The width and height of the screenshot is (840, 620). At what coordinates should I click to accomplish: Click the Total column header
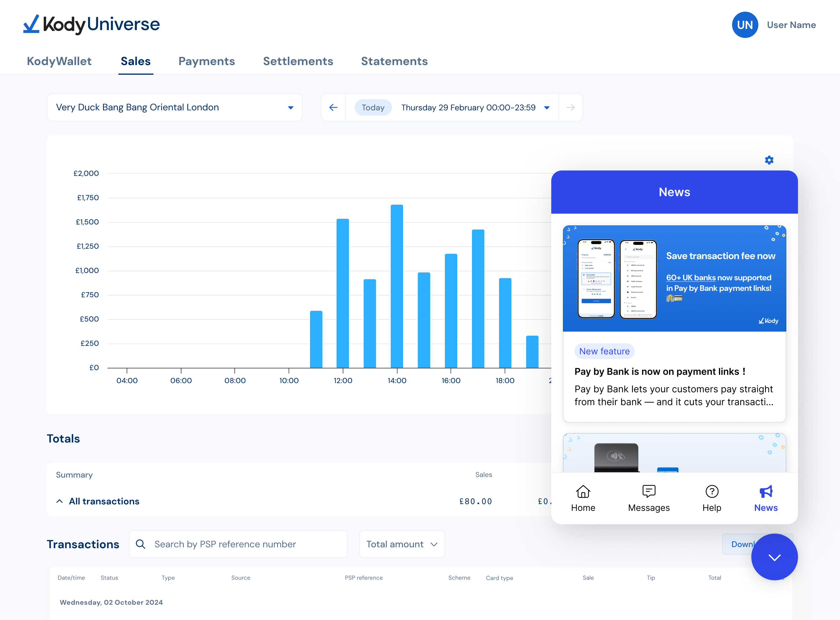715,578
